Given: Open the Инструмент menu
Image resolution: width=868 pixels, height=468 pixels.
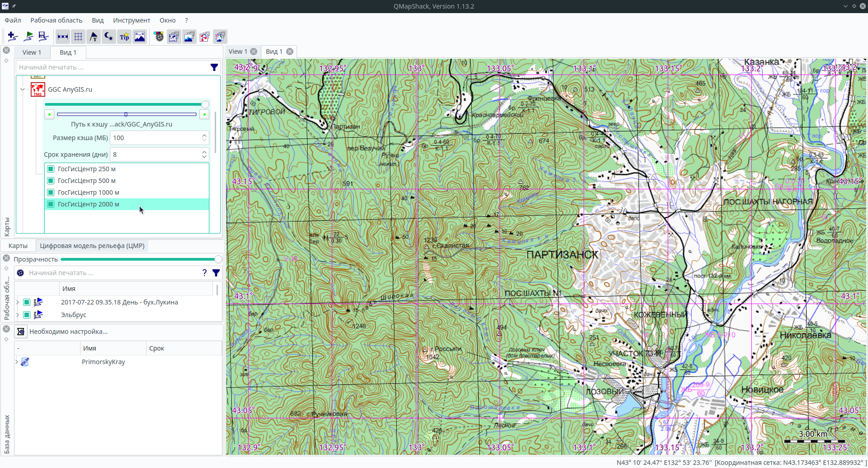Looking at the screenshot, I should tap(132, 20).
